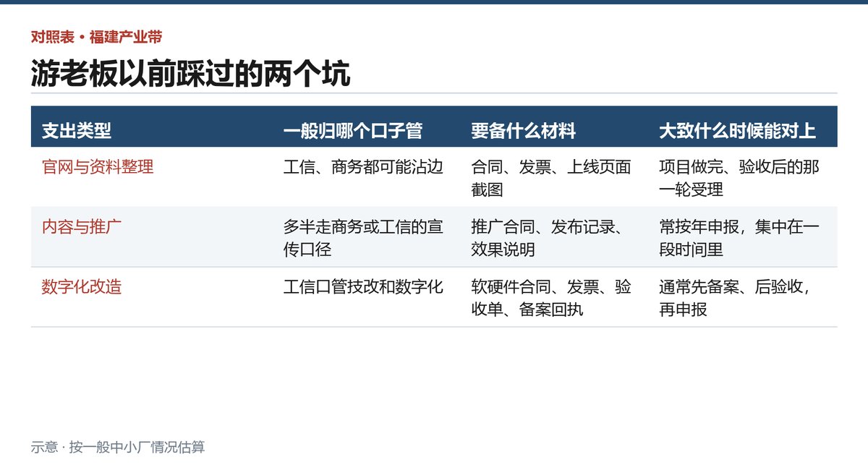Viewport: 868px width, 470px height.
Task: Click the slide title 游老板以前踩过的两个坑
Action: click(x=190, y=73)
